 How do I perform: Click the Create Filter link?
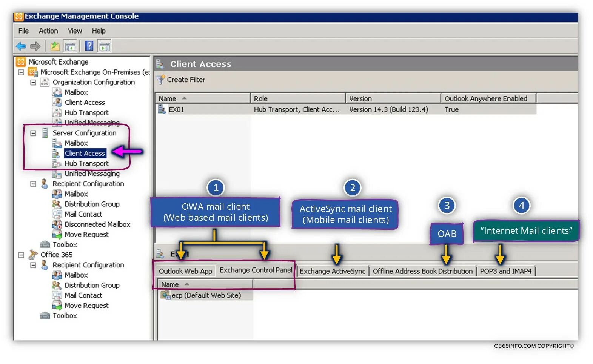tap(186, 80)
